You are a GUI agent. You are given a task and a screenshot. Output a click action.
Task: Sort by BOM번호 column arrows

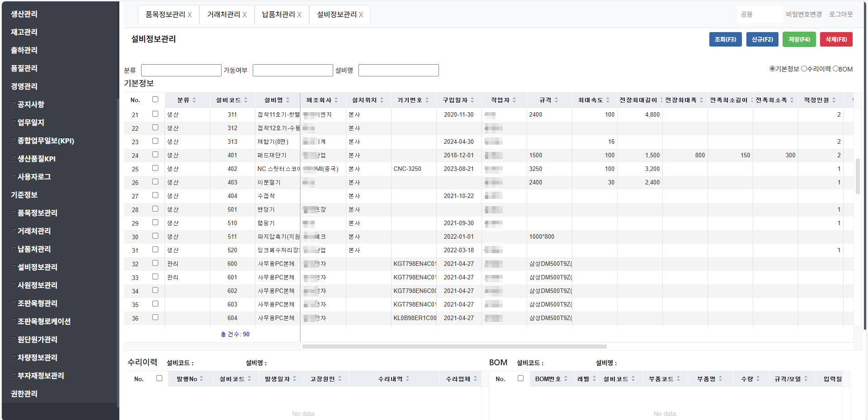[566, 379]
